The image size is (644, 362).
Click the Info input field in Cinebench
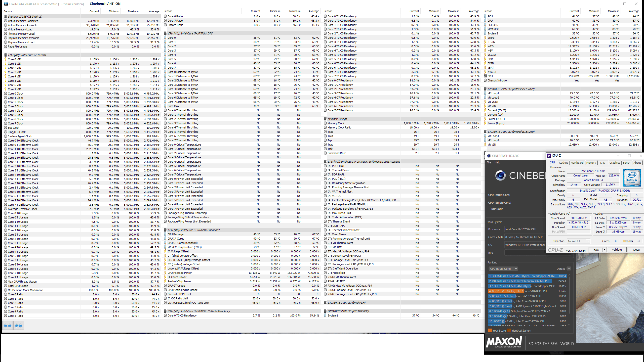tap(526, 253)
